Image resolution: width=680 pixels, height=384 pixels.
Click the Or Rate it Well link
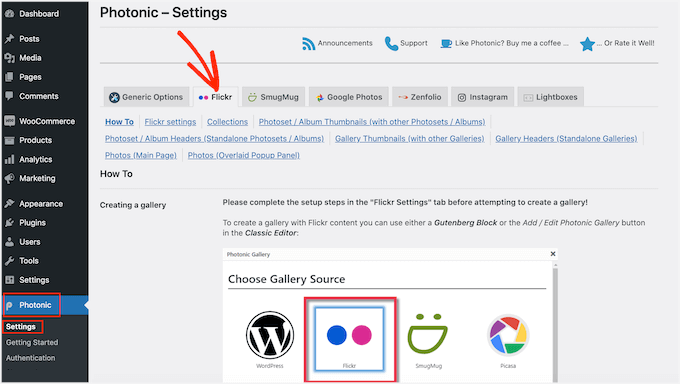click(625, 43)
